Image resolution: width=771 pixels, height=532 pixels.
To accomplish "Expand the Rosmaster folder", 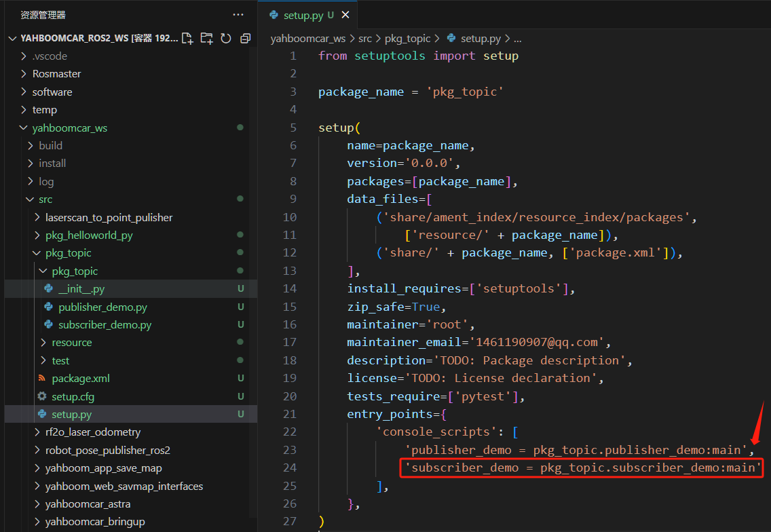I will point(56,74).
